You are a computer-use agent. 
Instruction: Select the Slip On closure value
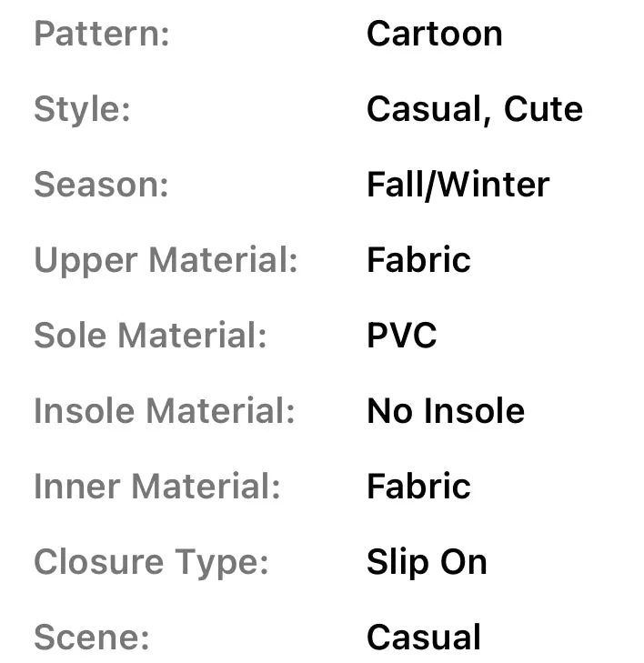coord(427,562)
